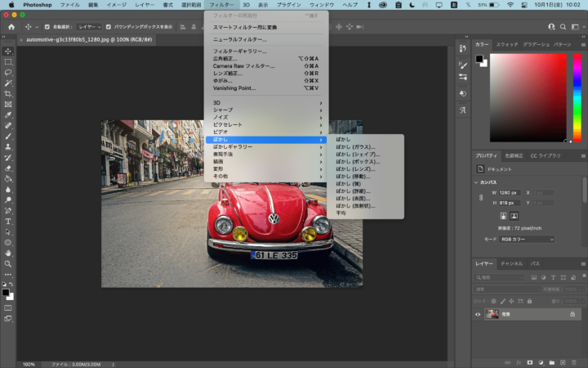The height and width of the screenshot is (368, 588).
Task: Switch to チャンネル tab
Action: [511, 263]
